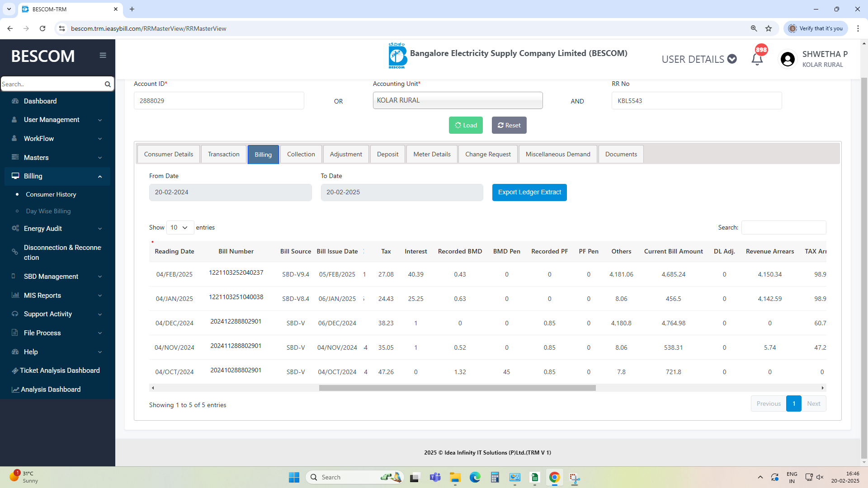Bookmark this page with star icon
The height and width of the screenshot is (488, 868).
click(x=769, y=28)
